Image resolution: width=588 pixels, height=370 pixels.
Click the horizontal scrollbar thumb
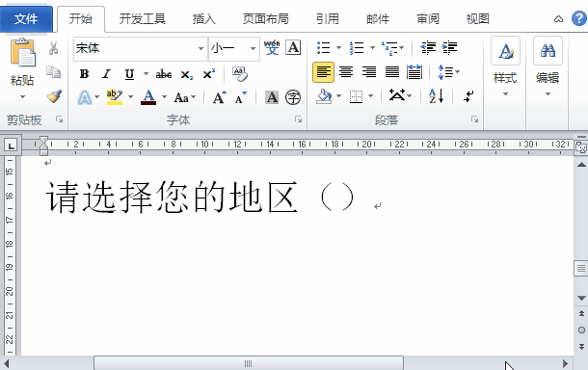[x=249, y=363]
